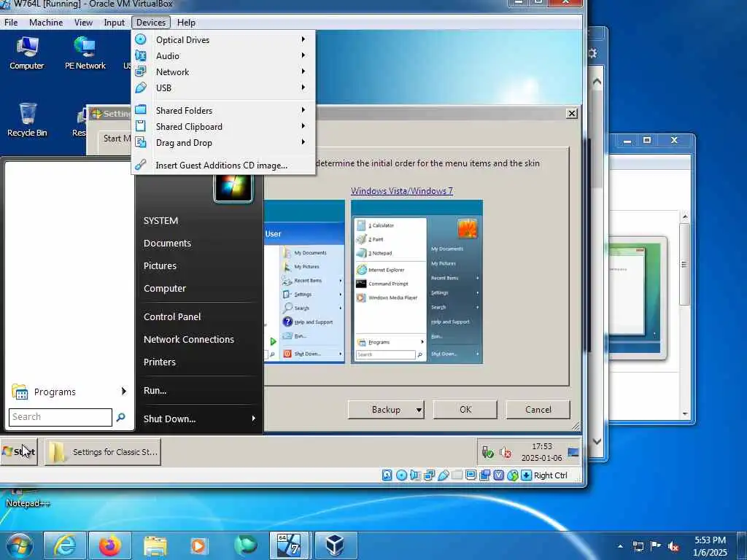Open the Computer icon on guest desktop
Image resolution: width=747 pixels, height=560 pixels.
27,53
